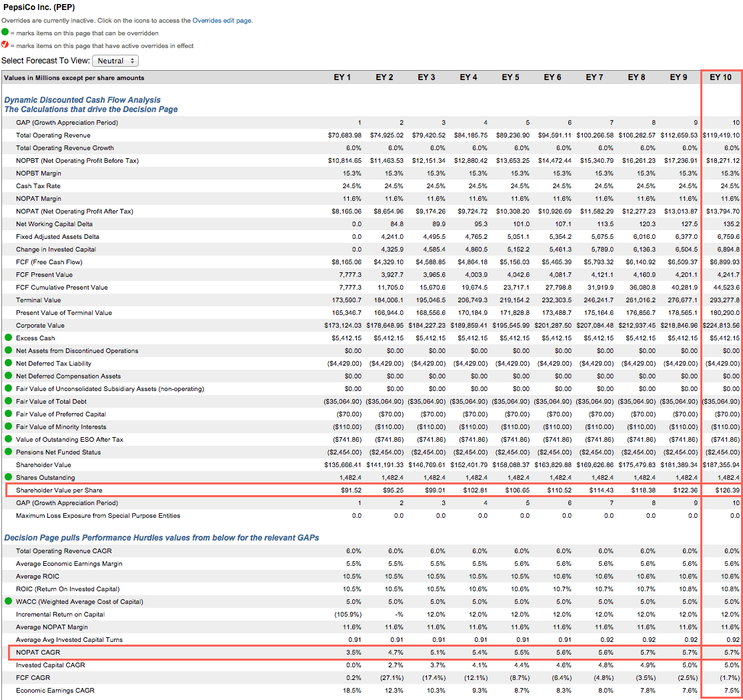Click the ROIC (Return On Invested Capital) label
Screen dimensions: 743x700
pos(68,589)
